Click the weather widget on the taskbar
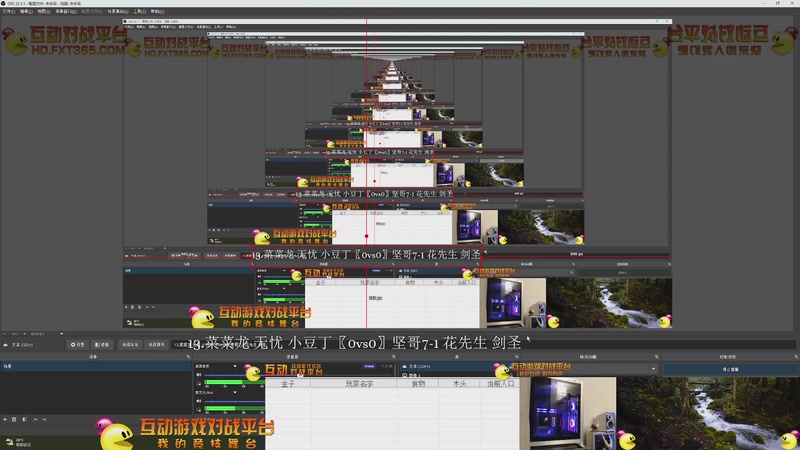This screenshot has height=450, width=800. click(18, 442)
